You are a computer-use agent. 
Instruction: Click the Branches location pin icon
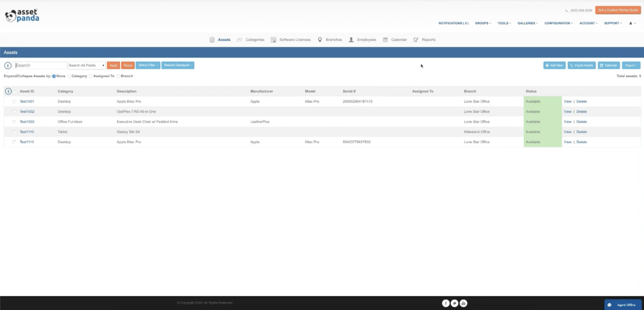(319, 39)
